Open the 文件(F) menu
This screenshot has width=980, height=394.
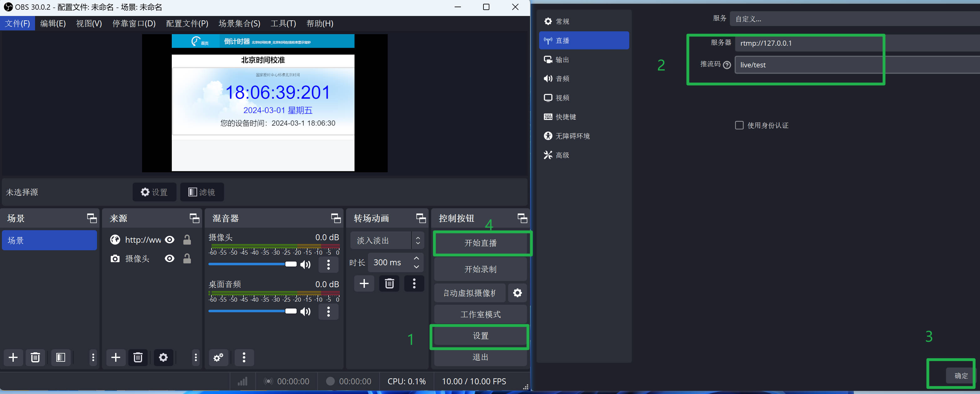[x=18, y=23]
